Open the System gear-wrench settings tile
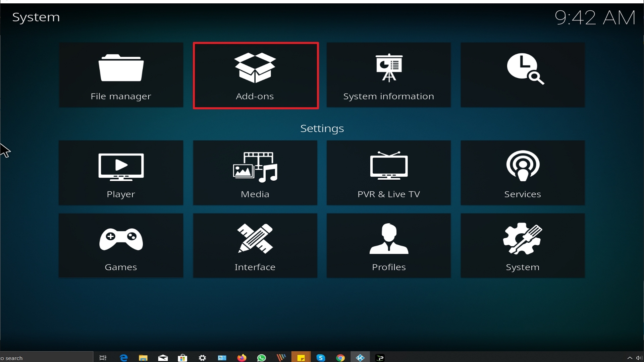The height and width of the screenshot is (362, 644). click(523, 246)
